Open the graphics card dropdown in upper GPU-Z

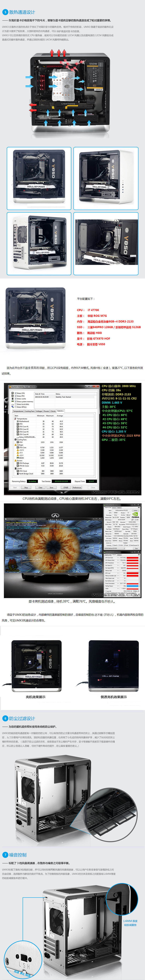point(115,548)
